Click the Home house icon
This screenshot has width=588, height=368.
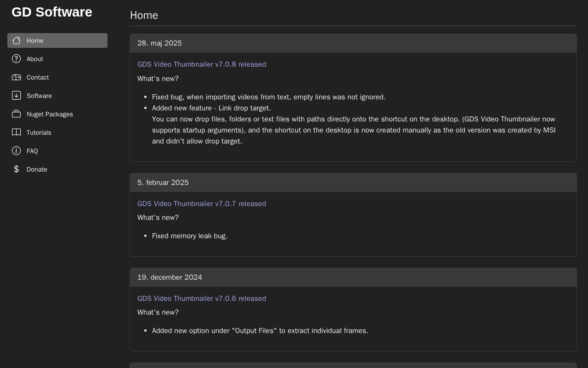[17, 40]
